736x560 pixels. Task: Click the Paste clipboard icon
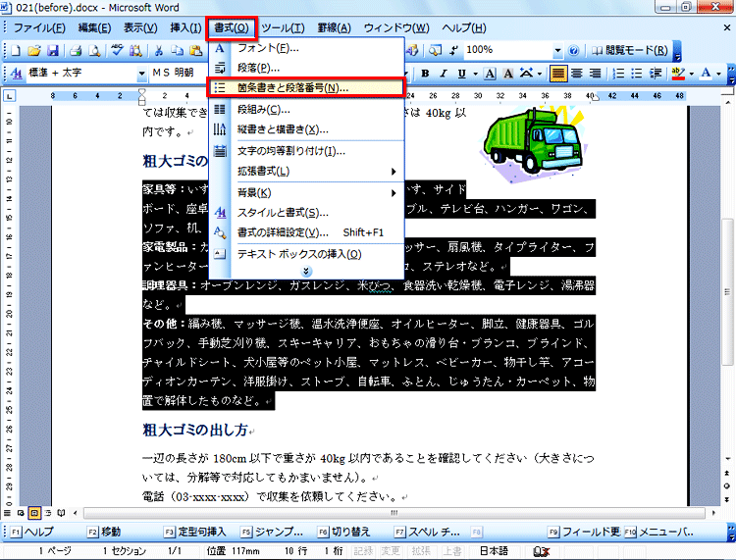pos(195,51)
